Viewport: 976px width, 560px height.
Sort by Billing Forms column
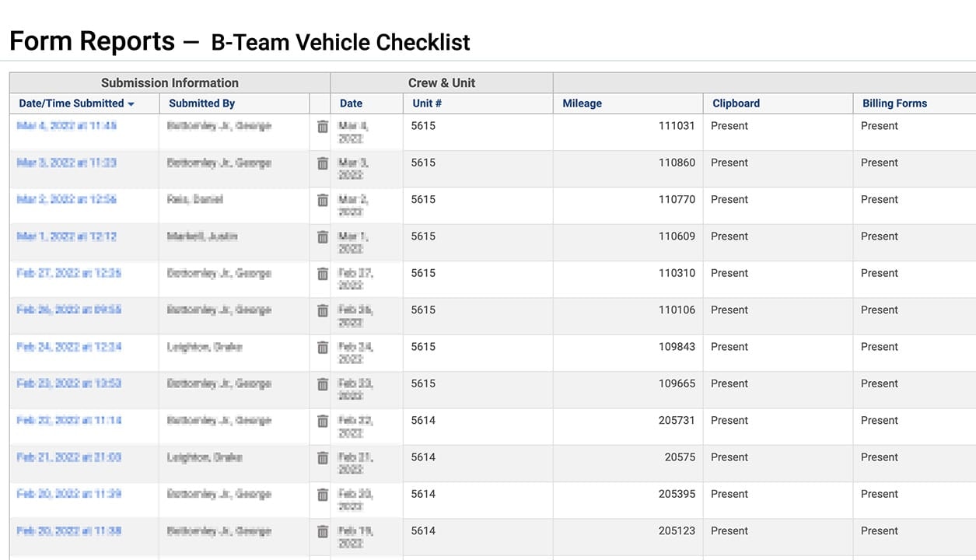click(x=894, y=103)
